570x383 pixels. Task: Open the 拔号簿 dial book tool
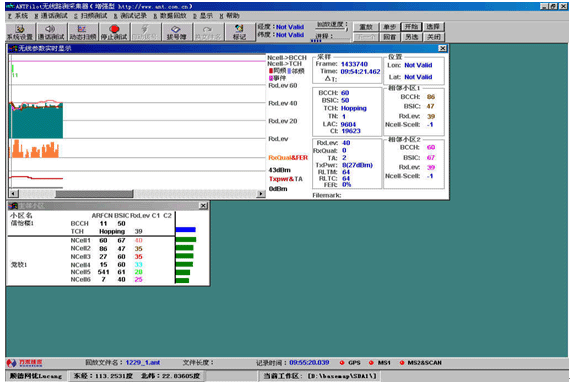176,32
